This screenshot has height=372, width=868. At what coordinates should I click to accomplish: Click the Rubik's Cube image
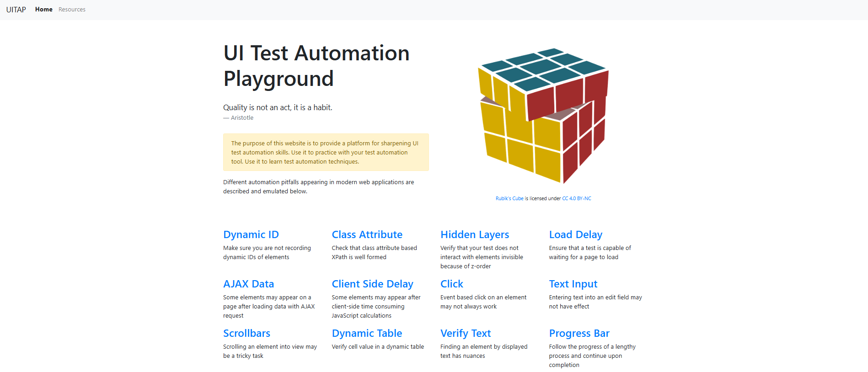pos(543,115)
